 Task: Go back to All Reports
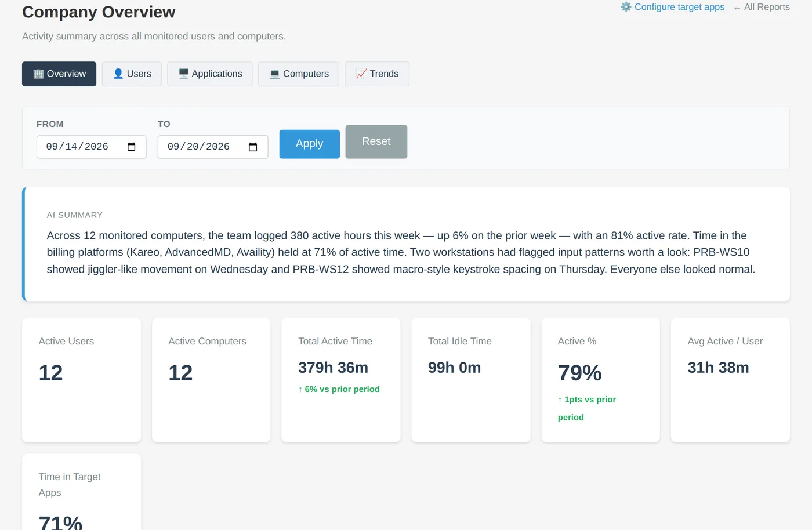point(762,7)
